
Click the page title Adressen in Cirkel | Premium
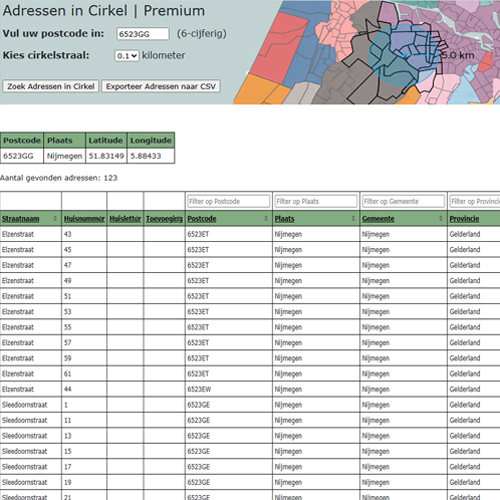point(104,11)
